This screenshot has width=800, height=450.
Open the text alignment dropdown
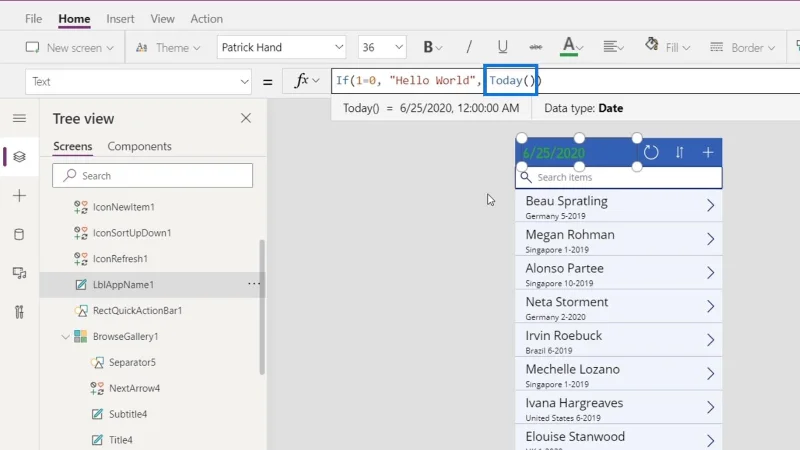tap(613, 47)
